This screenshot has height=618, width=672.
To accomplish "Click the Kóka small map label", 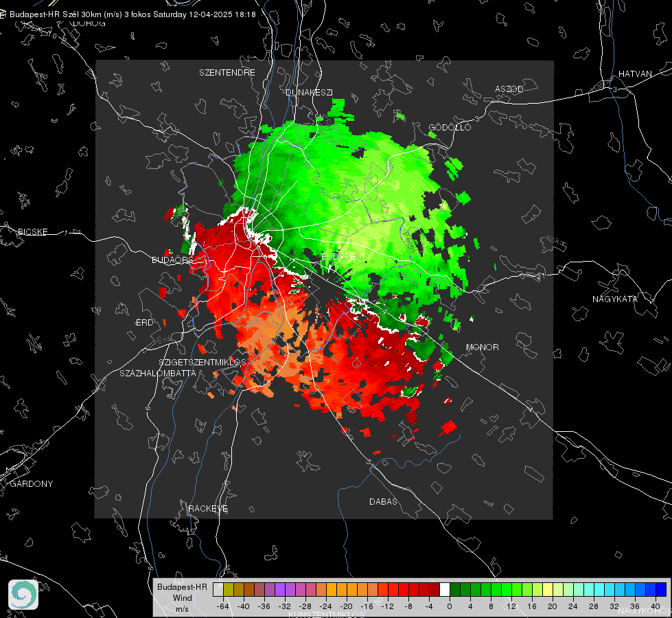I will (553, 240).
